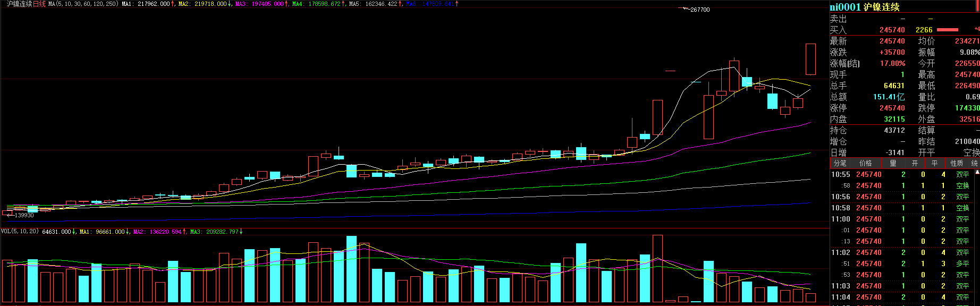
Task: Select the 11:04 tick trade row
Action: [903, 297]
